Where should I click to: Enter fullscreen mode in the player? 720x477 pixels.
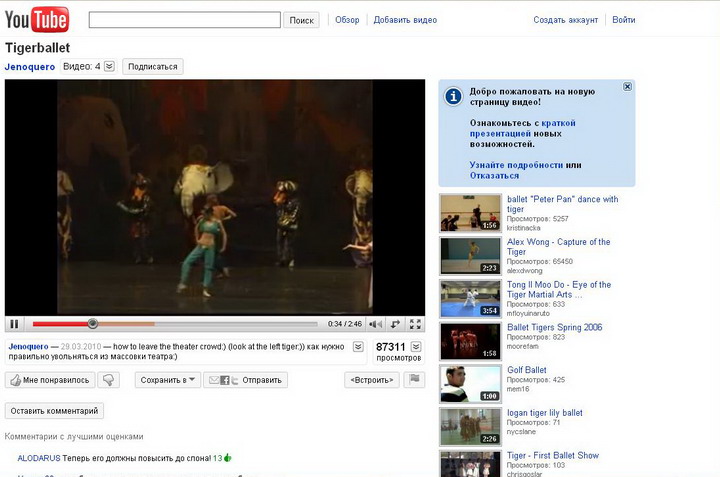tap(415, 324)
